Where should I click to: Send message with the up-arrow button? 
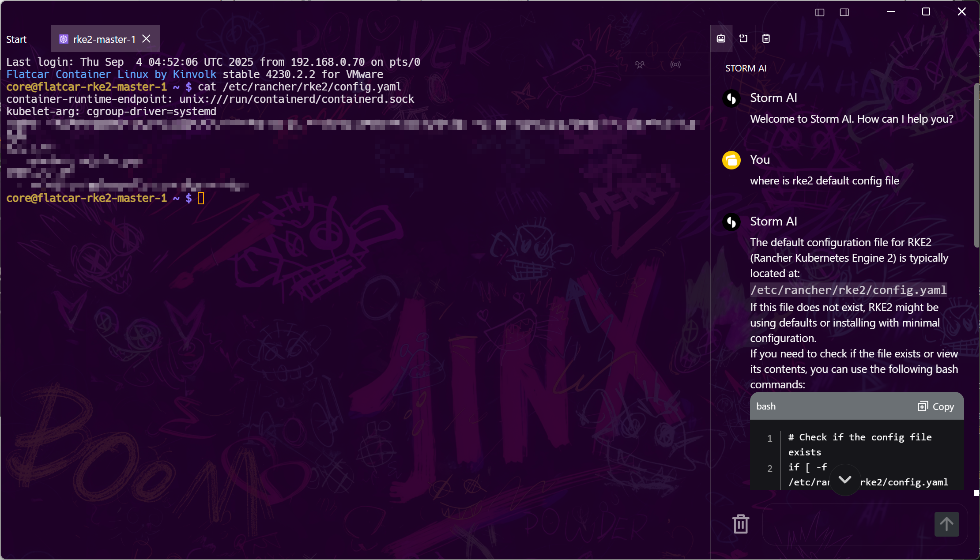(x=946, y=524)
